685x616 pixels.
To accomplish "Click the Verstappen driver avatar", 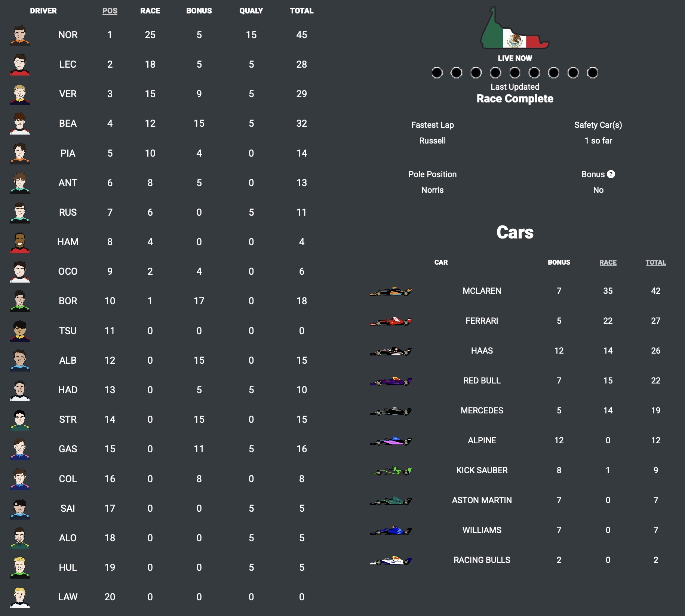I will point(20,94).
